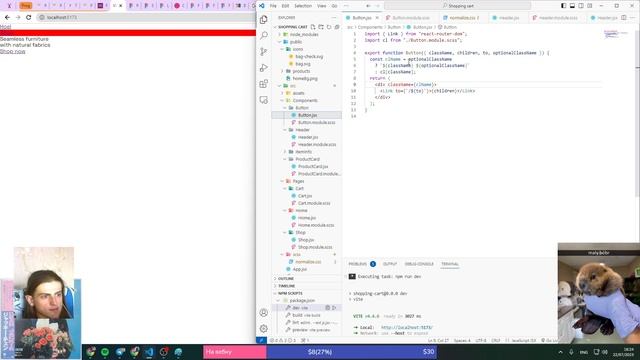The image size is (640, 360).
Task: Click the errors and warnings count in the status bar
Action: (283, 340)
